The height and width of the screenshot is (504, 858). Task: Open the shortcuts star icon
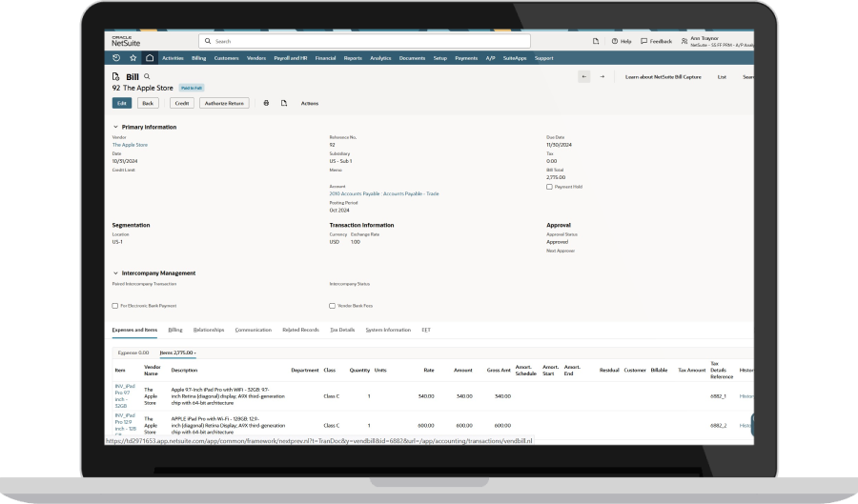click(133, 58)
